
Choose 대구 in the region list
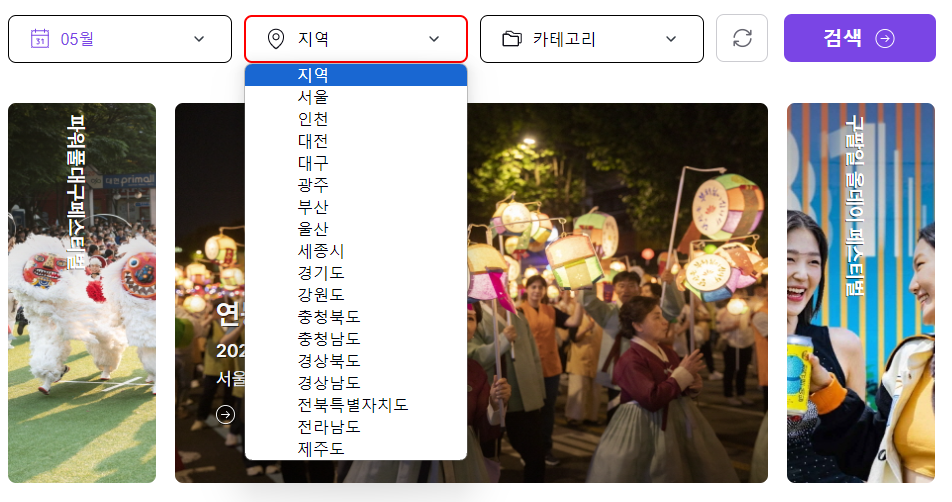(x=356, y=163)
